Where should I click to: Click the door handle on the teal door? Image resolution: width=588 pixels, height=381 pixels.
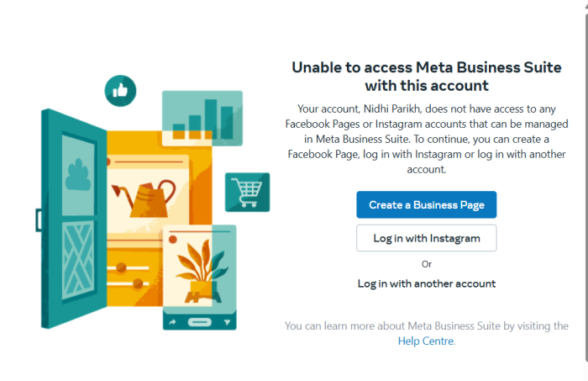(39, 220)
